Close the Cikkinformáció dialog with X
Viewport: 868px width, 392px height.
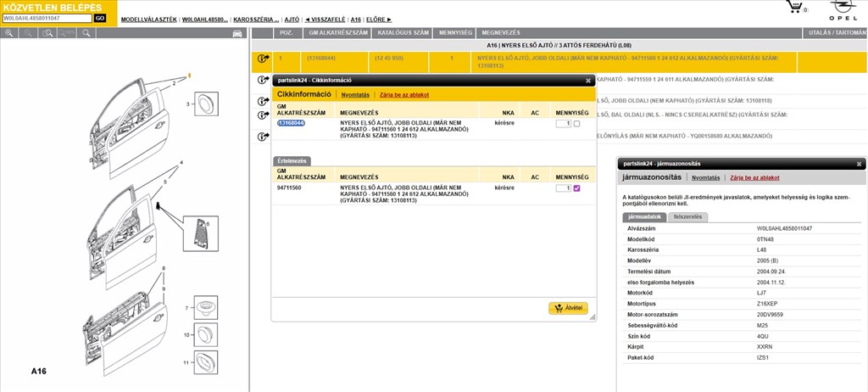(x=588, y=81)
